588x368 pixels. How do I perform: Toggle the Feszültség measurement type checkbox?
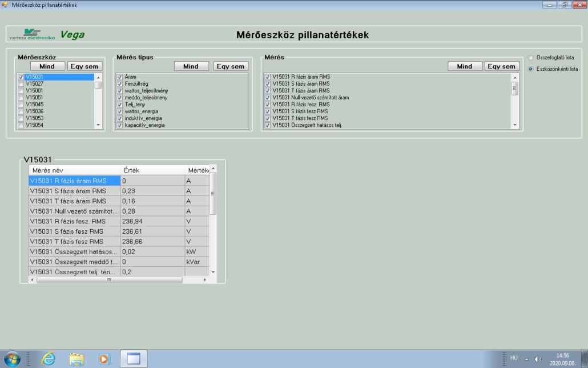(120, 83)
